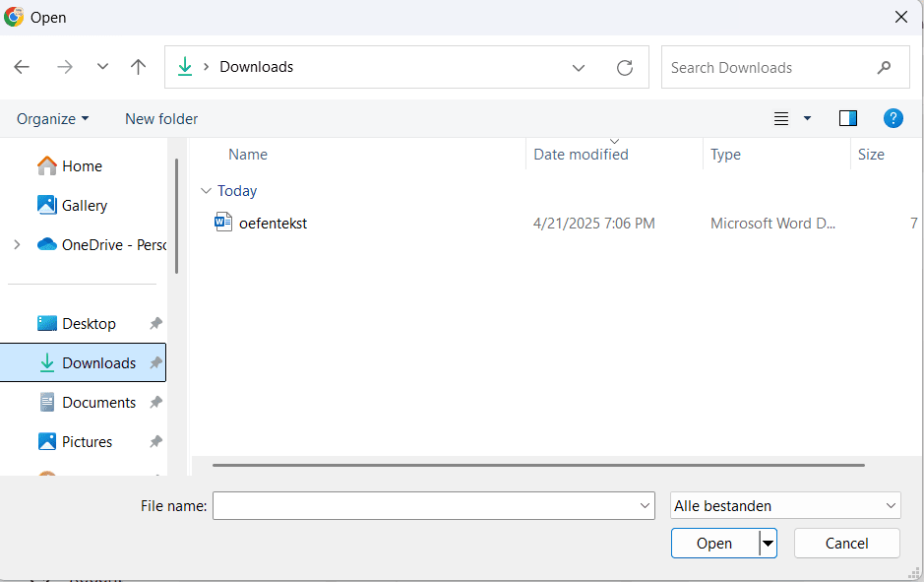Select the oefentekst Word document
Image resolution: width=924 pixels, height=582 pixels.
click(273, 224)
